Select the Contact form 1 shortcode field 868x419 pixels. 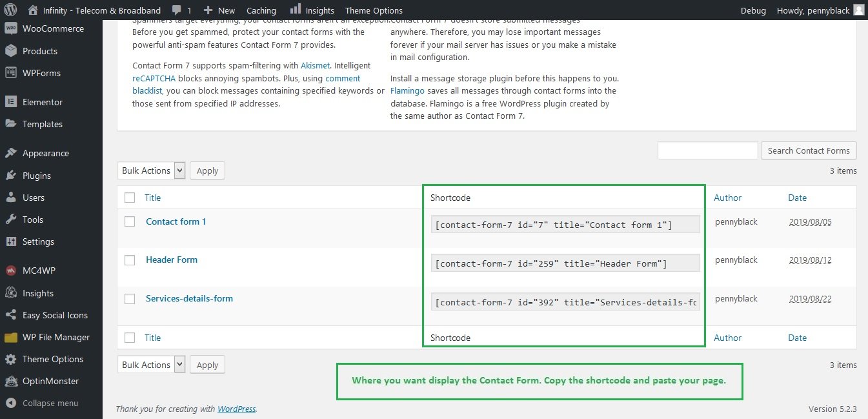tap(565, 225)
